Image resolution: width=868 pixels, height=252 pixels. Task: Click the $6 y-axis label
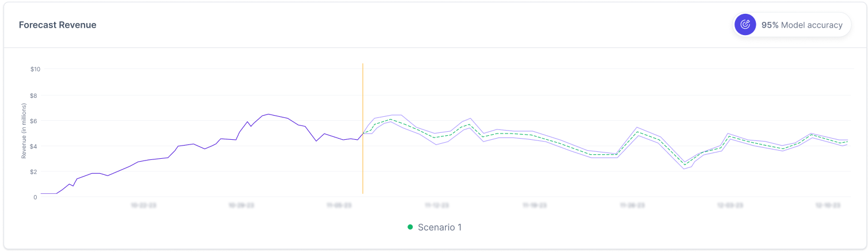click(35, 121)
